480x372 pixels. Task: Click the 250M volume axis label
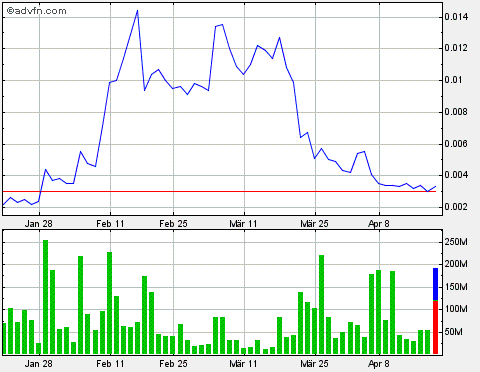click(x=456, y=242)
